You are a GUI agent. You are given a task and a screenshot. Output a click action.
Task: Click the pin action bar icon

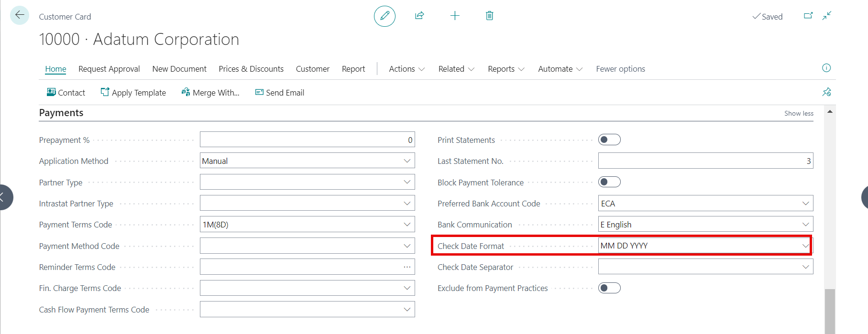pos(826,92)
